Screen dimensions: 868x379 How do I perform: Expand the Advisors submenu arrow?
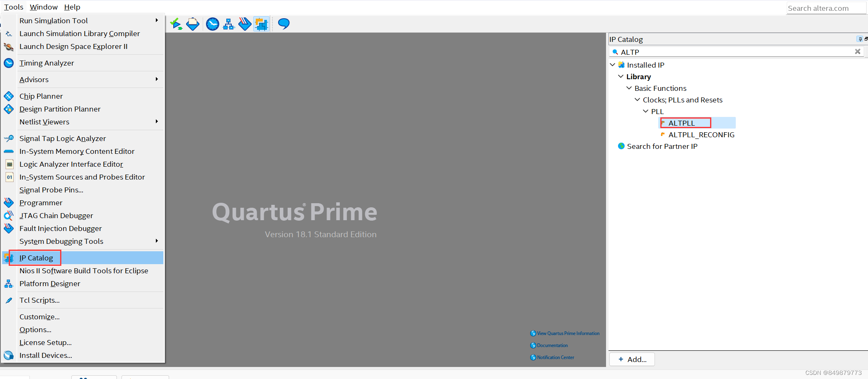click(157, 79)
